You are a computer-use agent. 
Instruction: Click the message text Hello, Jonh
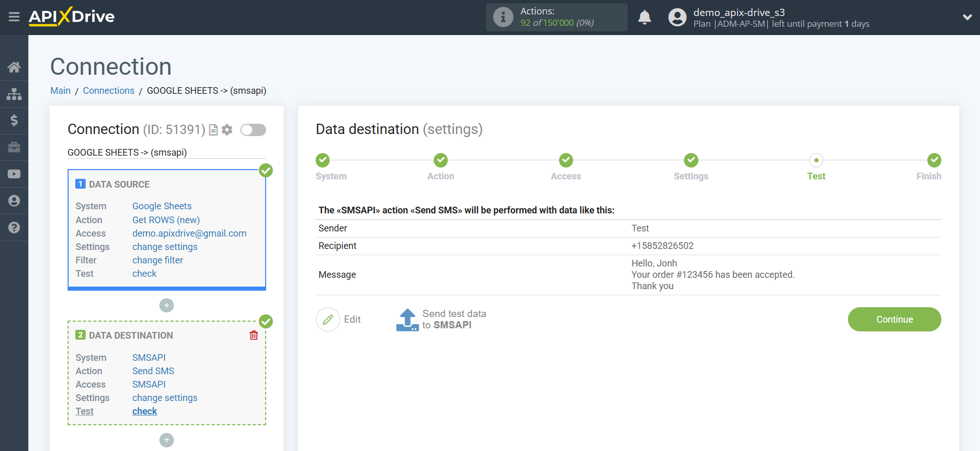click(x=654, y=263)
